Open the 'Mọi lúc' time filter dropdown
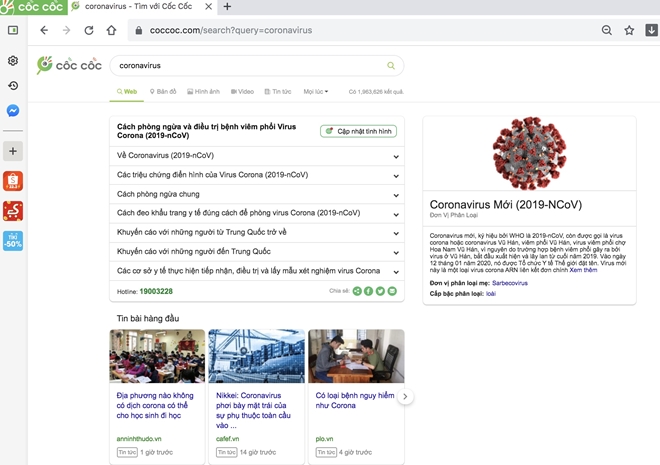660x465 pixels. (x=316, y=91)
